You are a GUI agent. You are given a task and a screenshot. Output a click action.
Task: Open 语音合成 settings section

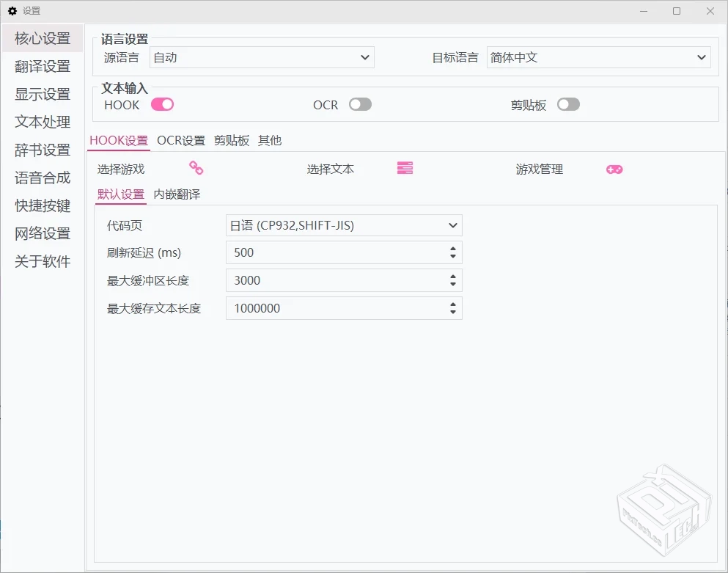(41, 178)
